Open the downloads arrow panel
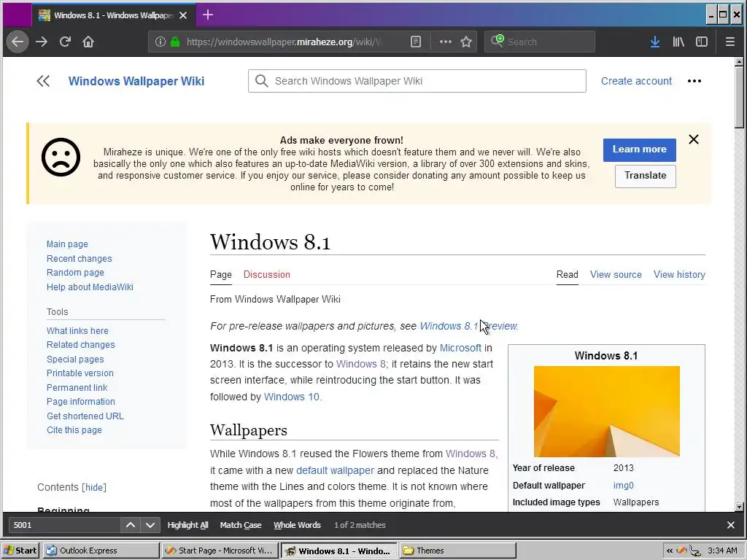Image resolution: width=747 pixels, height=560 pixels. [655, 42]
